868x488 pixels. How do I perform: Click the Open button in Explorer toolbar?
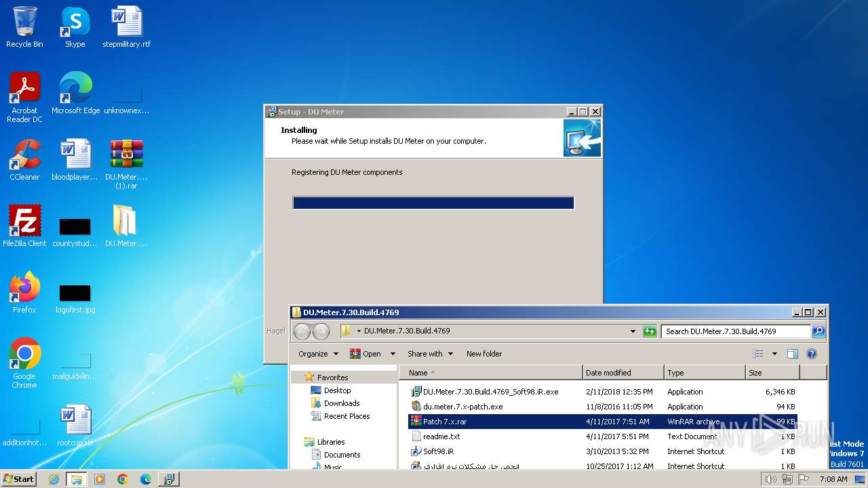click(x=366, y=354)
